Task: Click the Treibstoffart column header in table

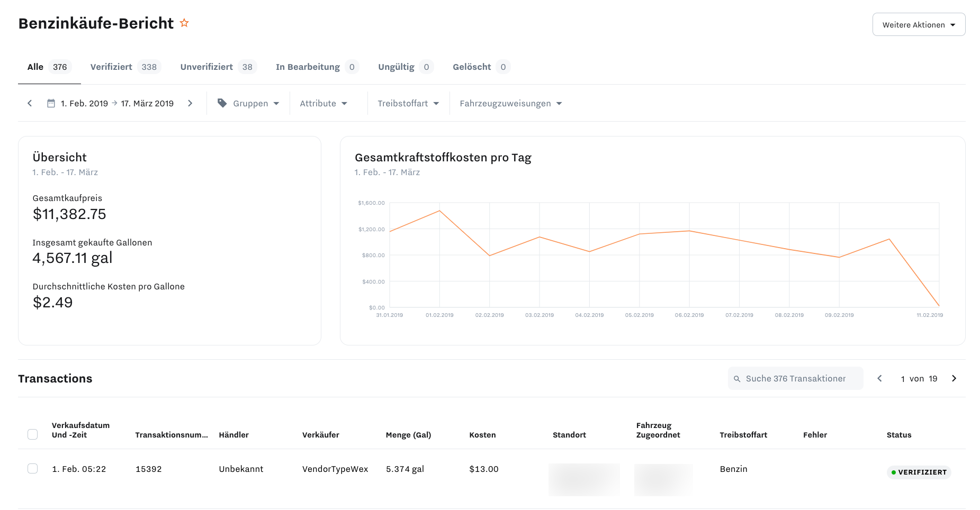Action: [x=743, y=435]
